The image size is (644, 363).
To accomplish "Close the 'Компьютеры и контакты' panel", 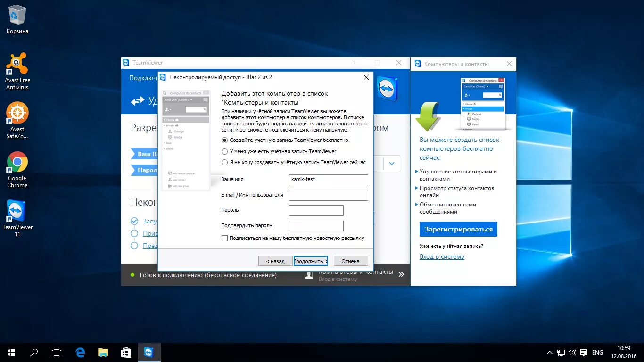I will coord(509,64).
